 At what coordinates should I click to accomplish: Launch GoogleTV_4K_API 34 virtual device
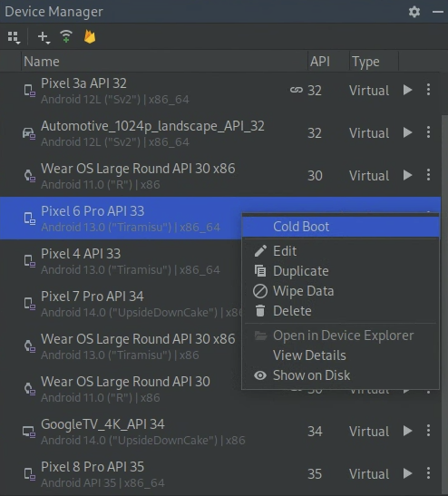pos(408,431)
